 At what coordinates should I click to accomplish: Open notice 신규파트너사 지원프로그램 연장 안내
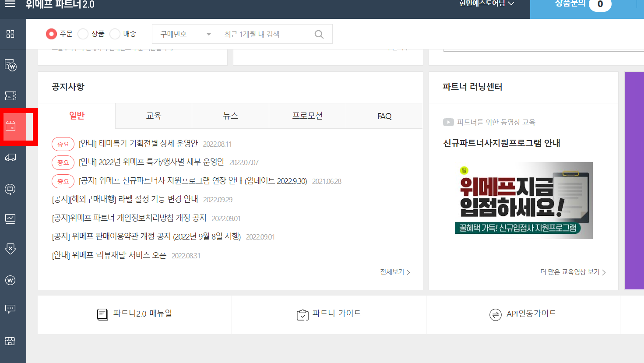[193, 181]
